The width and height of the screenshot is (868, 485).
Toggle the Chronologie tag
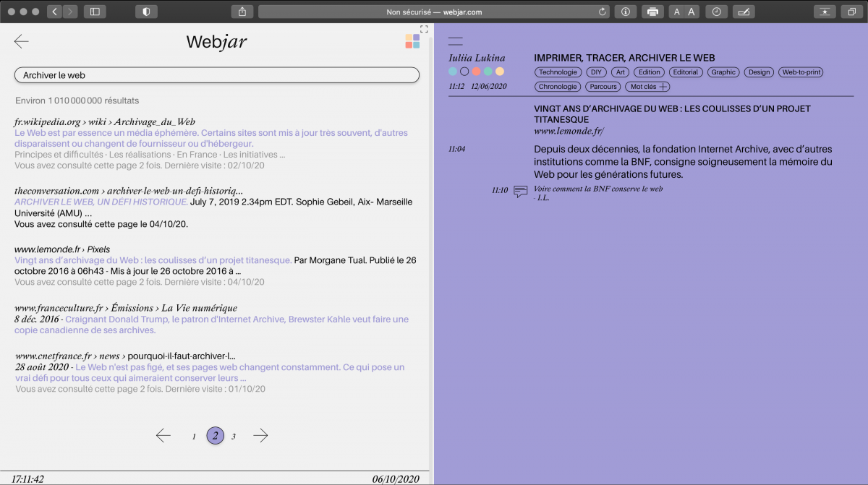[x=558, y=87]
